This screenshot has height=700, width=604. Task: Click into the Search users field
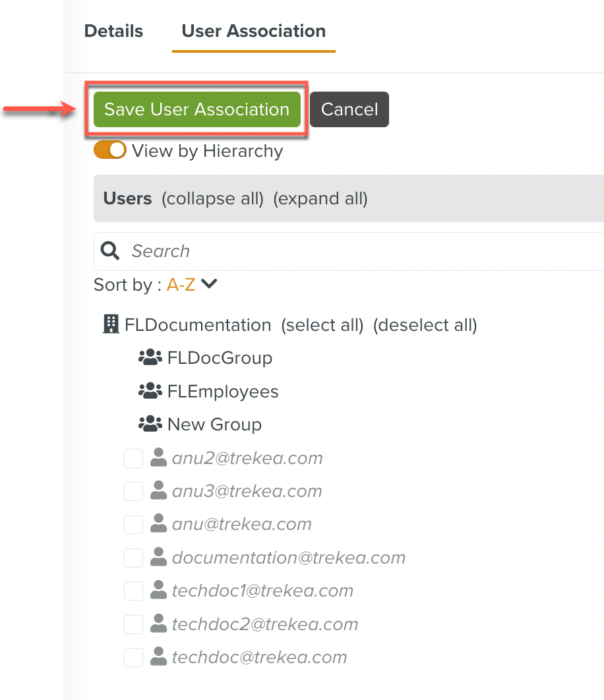(349, 251)
